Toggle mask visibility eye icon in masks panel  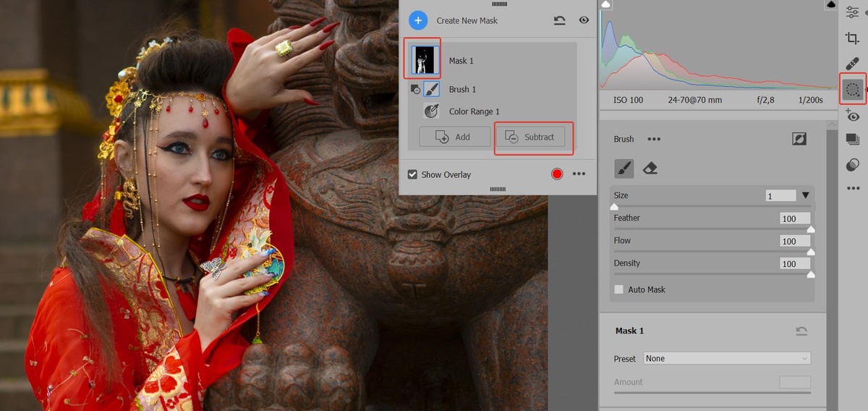coord(584,20)
